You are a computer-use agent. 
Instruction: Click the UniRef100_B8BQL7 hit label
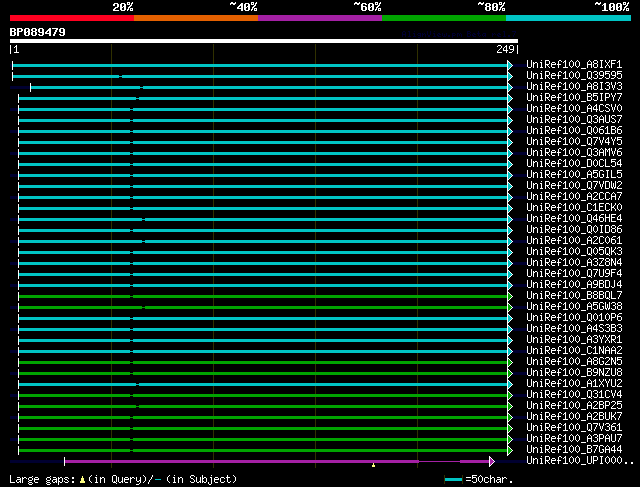point(573,296)
